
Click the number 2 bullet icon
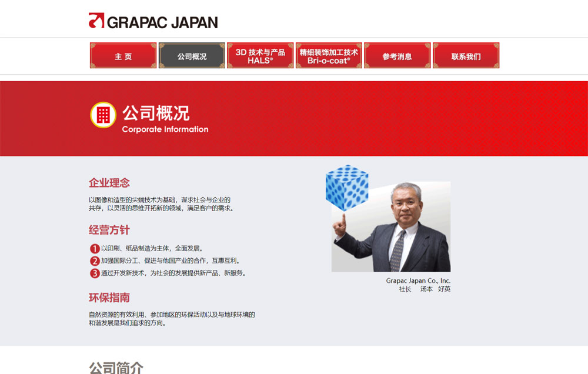pos(95,261)
